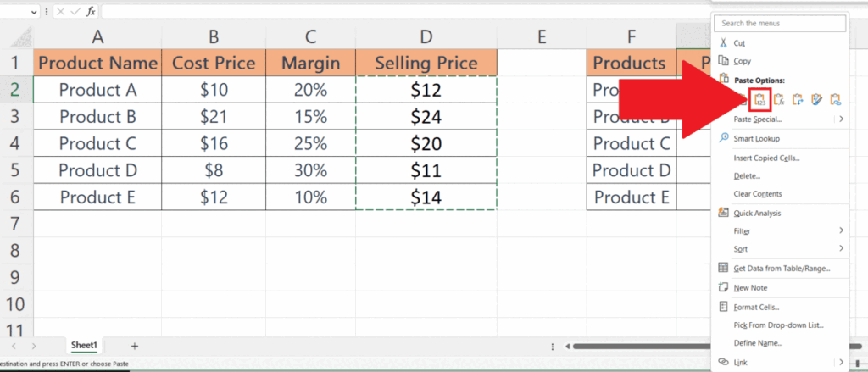Click the dots handle beside horizontal scrollbar
The image size is (868, 372).
(x=553, y=347)
